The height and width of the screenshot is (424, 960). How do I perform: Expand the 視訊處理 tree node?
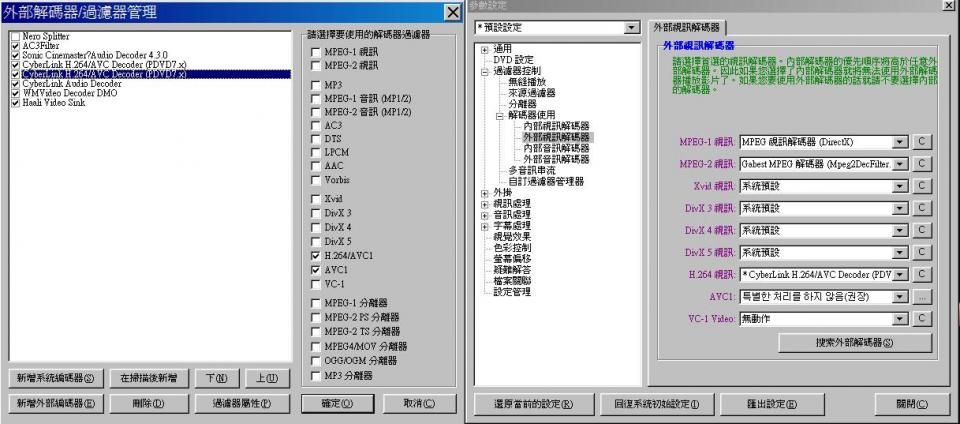[485, 204]
